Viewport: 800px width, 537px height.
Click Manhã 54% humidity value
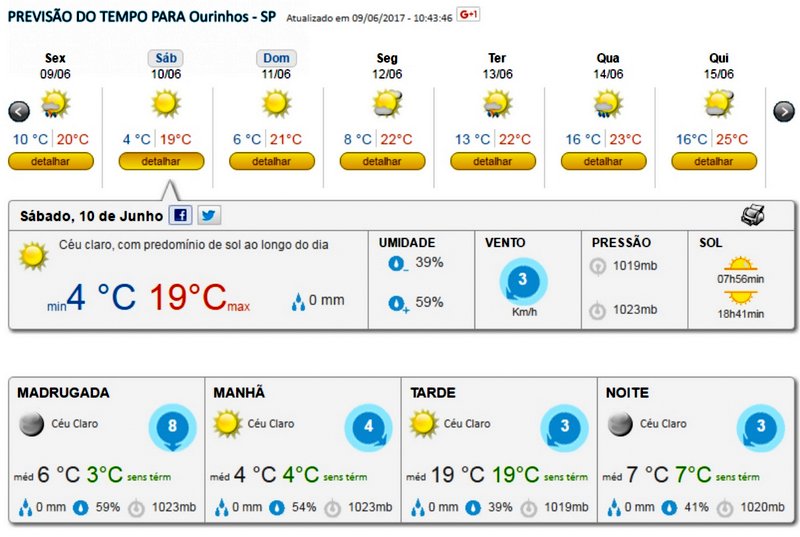click(x=304, y=507)
